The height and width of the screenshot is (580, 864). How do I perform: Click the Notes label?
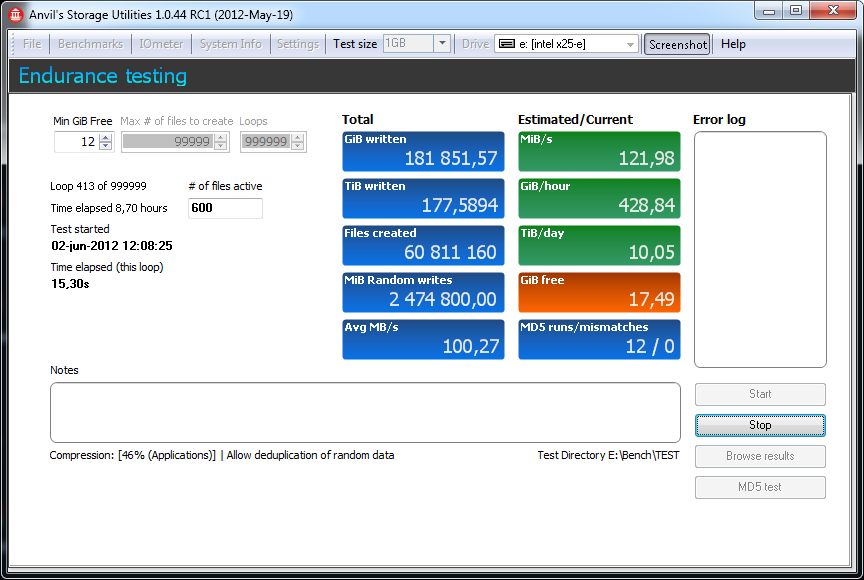64,370
